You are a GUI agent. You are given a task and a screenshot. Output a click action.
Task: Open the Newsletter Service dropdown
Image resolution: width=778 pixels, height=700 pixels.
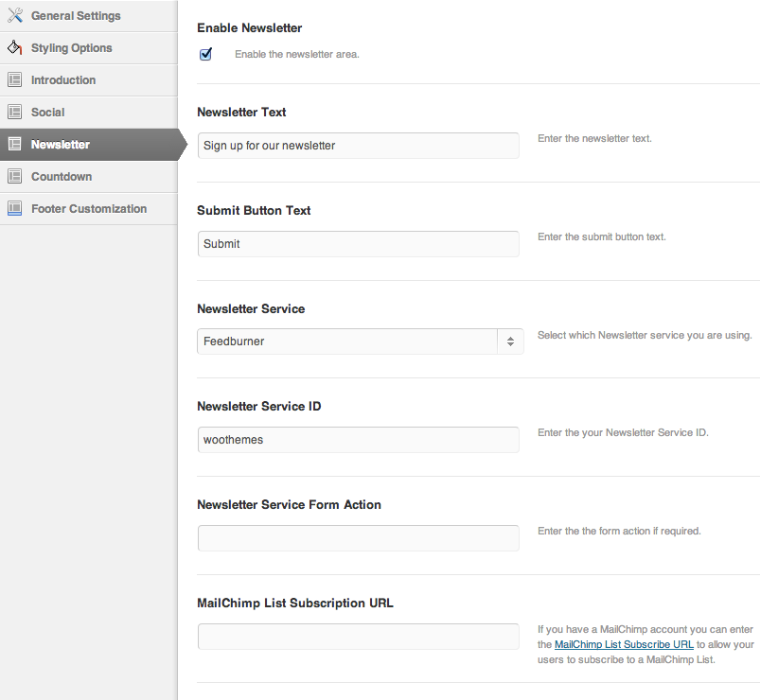point(361,341)
